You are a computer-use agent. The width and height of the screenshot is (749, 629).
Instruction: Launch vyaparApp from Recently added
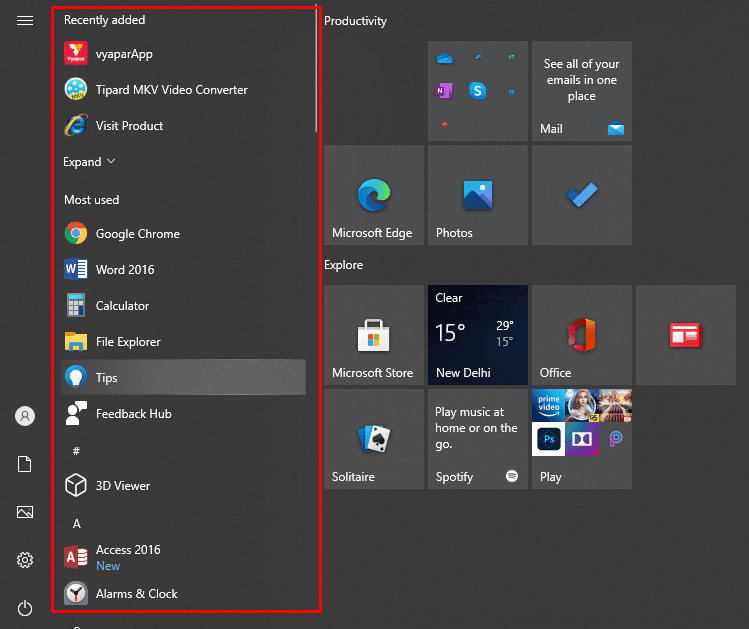pyautogui.click(x=183, y=53)
